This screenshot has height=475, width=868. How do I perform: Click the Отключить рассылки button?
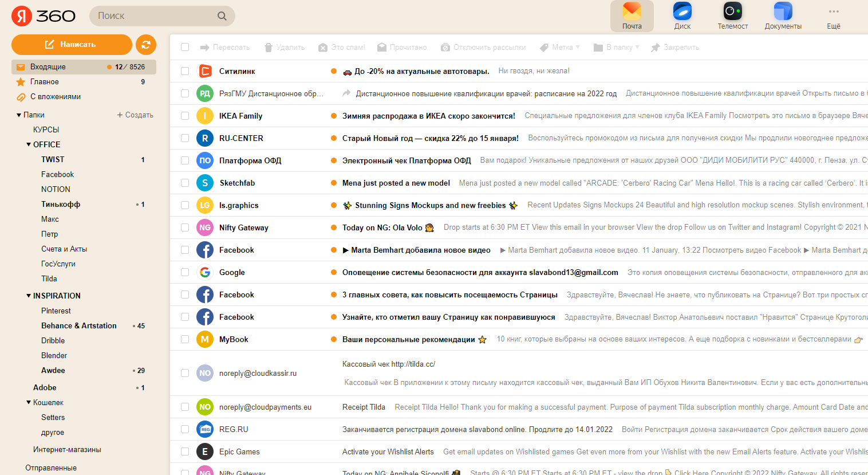point(483,48)
